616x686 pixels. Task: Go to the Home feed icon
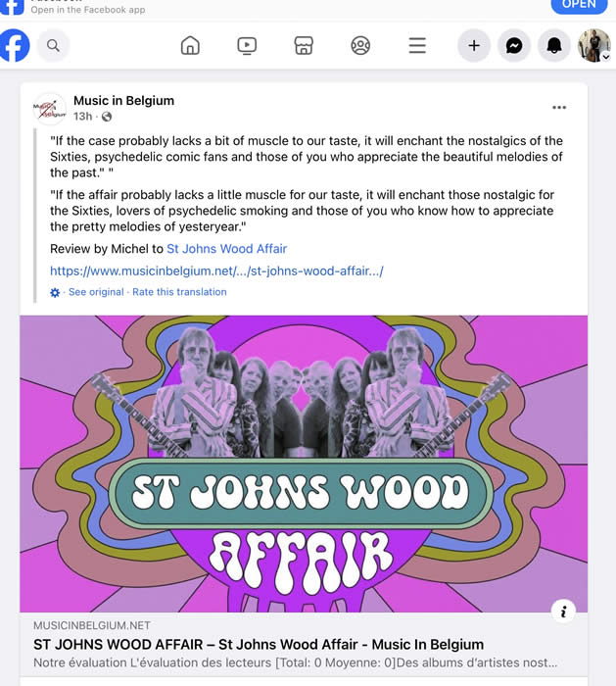point(190,45)
